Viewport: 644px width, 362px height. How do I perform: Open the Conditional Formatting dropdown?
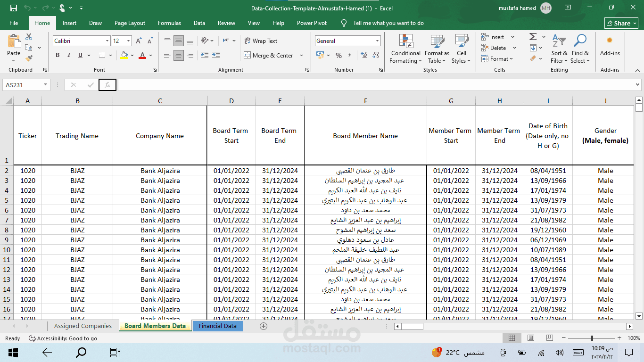pos(405,49)
